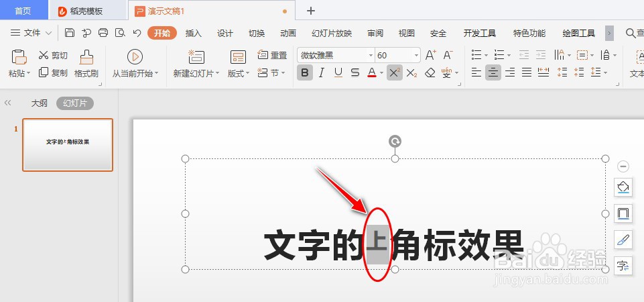Viewport: 644px width, 302px height.
Task: Open the 设计 Design tab
Action: (x=225, y=34)
